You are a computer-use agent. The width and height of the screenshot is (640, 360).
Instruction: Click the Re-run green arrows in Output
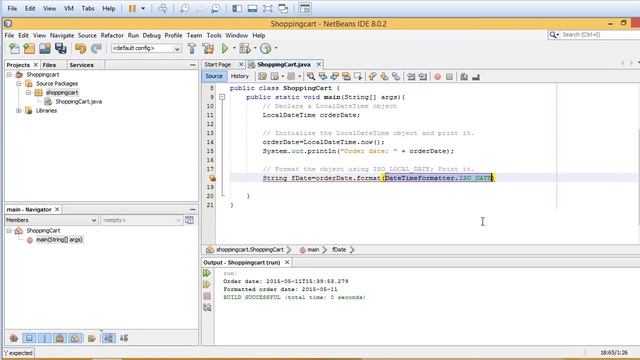pos(207,273)
